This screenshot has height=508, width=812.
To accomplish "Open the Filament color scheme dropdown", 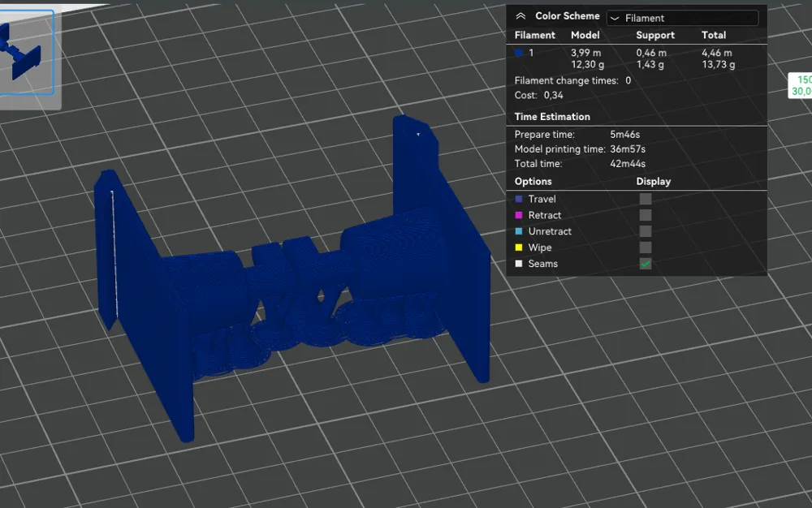I will coord(683,18).
